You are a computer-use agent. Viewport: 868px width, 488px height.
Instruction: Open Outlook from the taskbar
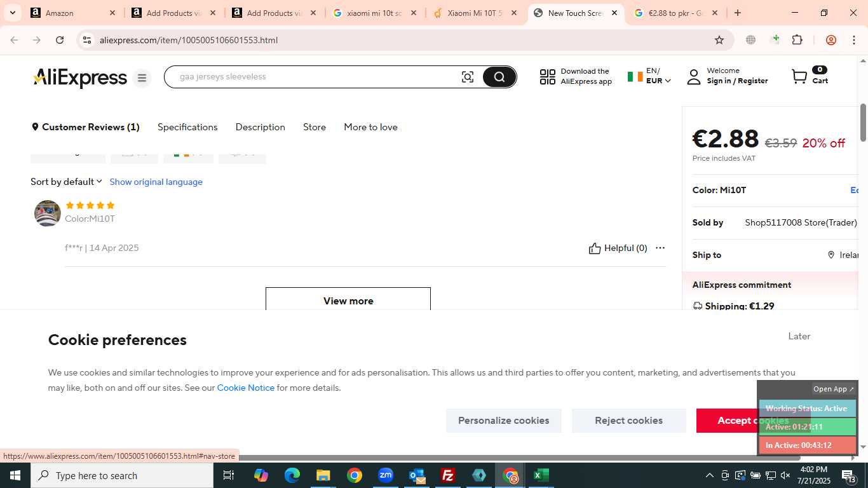[x=417, y=475]
